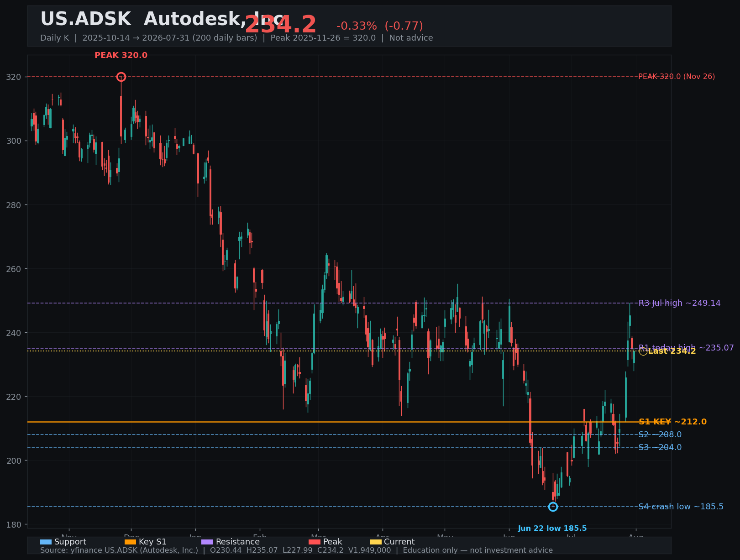The height and width of the screenshot is (560, 740).
Task: Click the 'Source: yfinance' footer line
Action: coord(296,550)
